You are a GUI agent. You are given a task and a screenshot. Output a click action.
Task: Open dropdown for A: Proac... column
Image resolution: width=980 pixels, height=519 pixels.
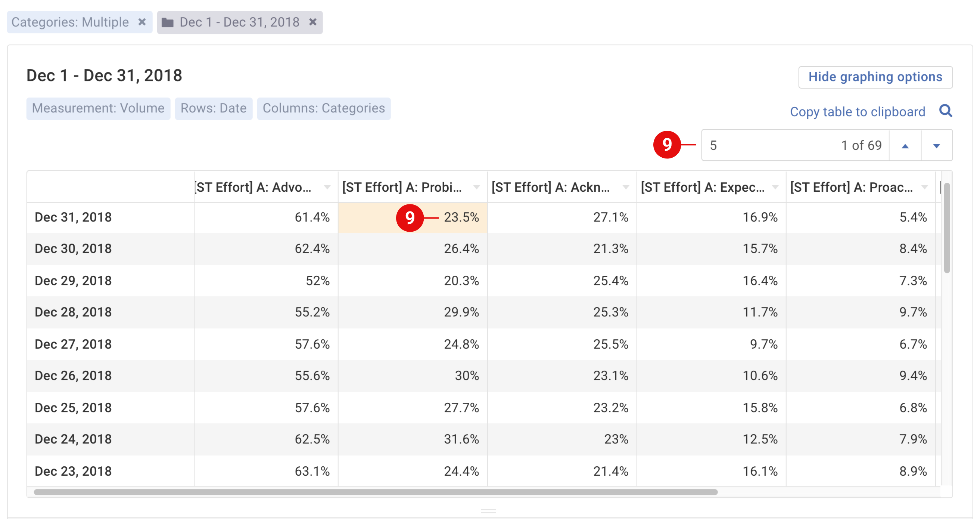point(924,187)
